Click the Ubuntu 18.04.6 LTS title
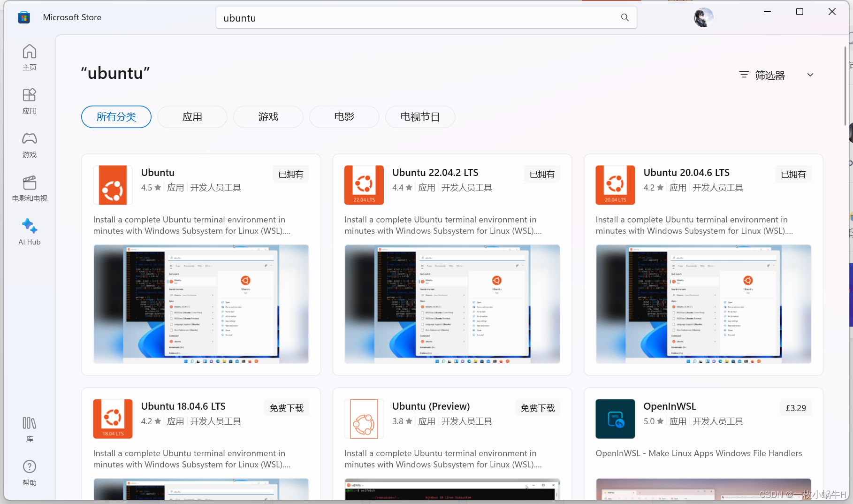Screen dimensions: 853x504 183,406
